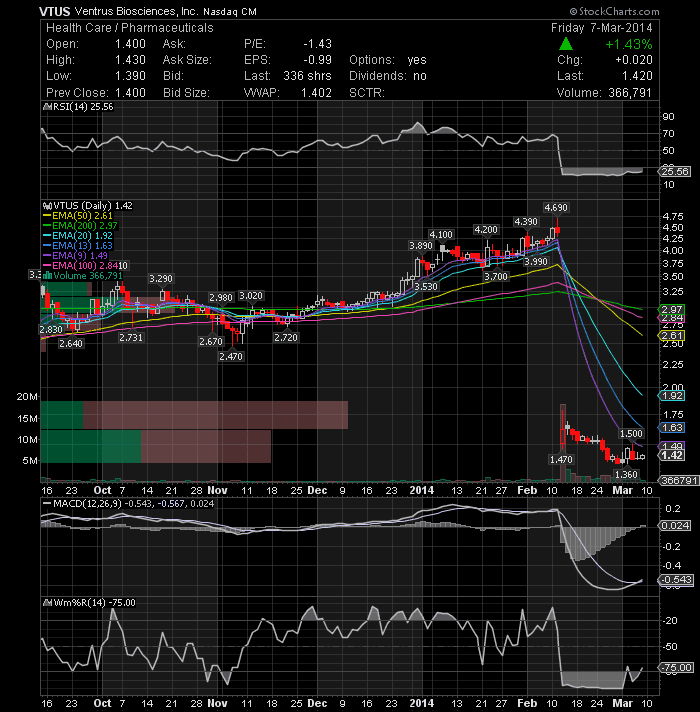Click the cyan 1.92 axis value tag
The width and height of the screenshot is (700, 712).
(x=672, y=396)
